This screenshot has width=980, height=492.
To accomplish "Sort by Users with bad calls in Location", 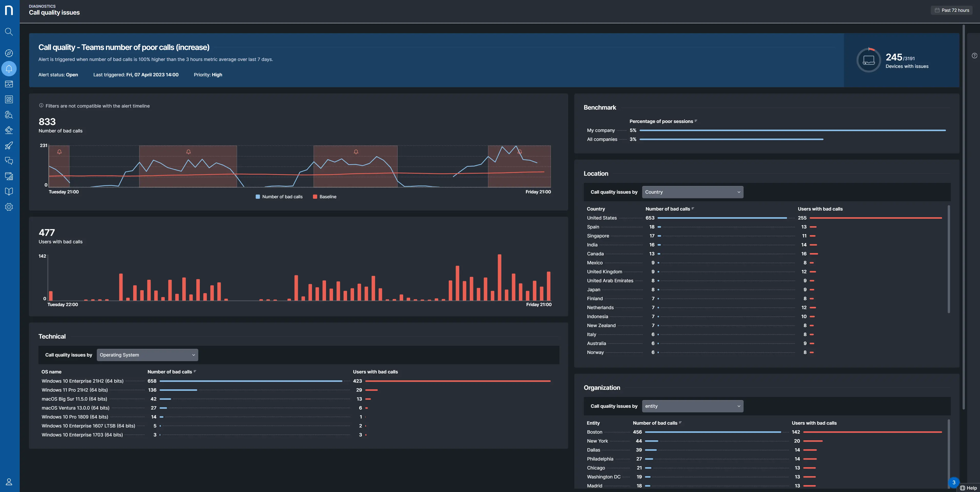I will click(820, 209).
